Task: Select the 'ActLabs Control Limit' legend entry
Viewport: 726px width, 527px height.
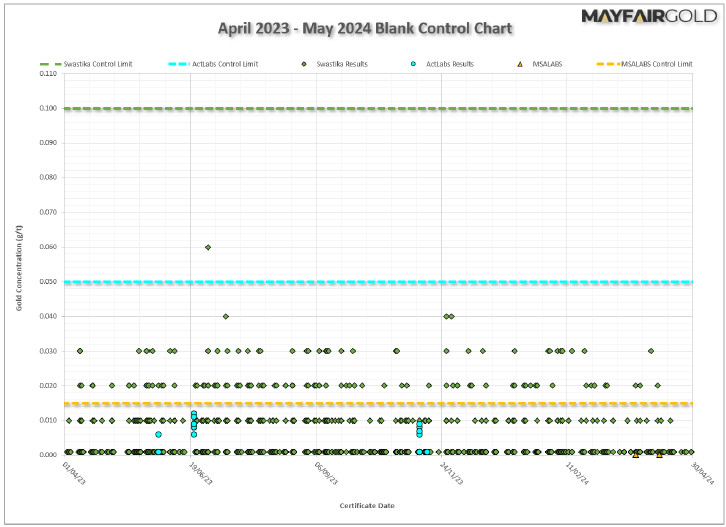Action: (x=213, y=64)
